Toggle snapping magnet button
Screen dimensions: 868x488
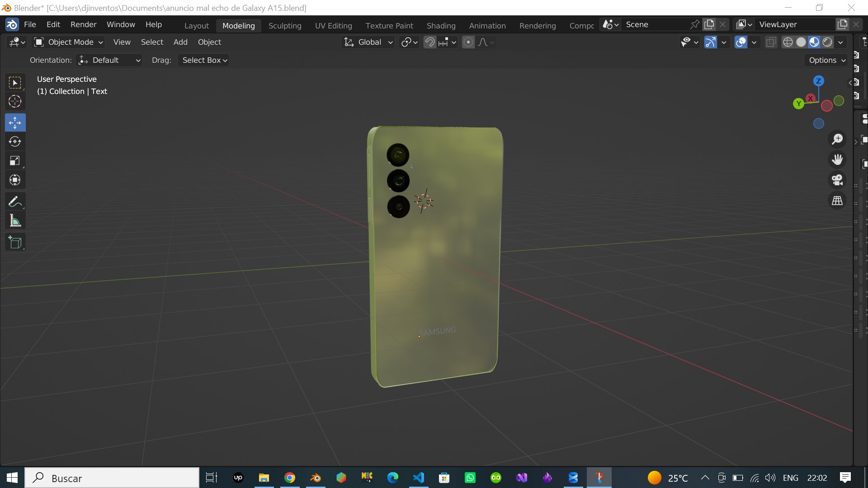click(x=430, y=42)
